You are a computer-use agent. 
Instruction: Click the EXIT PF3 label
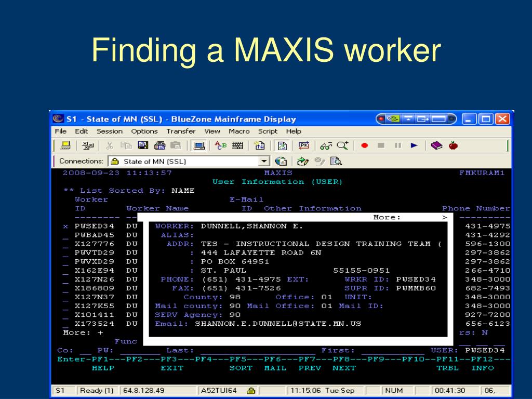tap(172, 368)
